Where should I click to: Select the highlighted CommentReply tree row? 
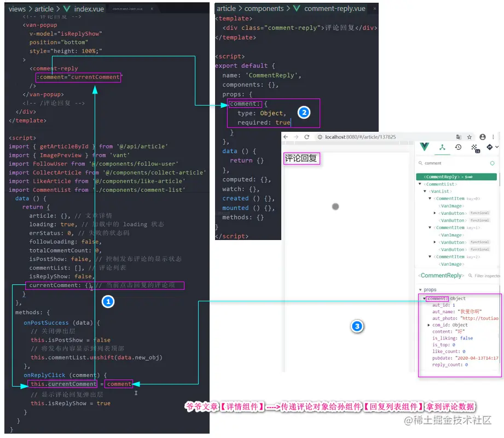coord(456,177)
